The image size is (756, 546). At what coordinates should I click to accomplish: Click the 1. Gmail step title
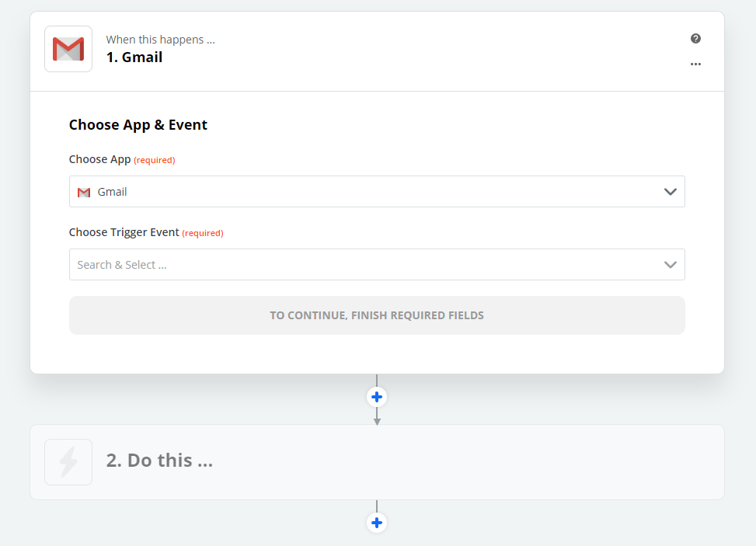click(x=134, y=57)
